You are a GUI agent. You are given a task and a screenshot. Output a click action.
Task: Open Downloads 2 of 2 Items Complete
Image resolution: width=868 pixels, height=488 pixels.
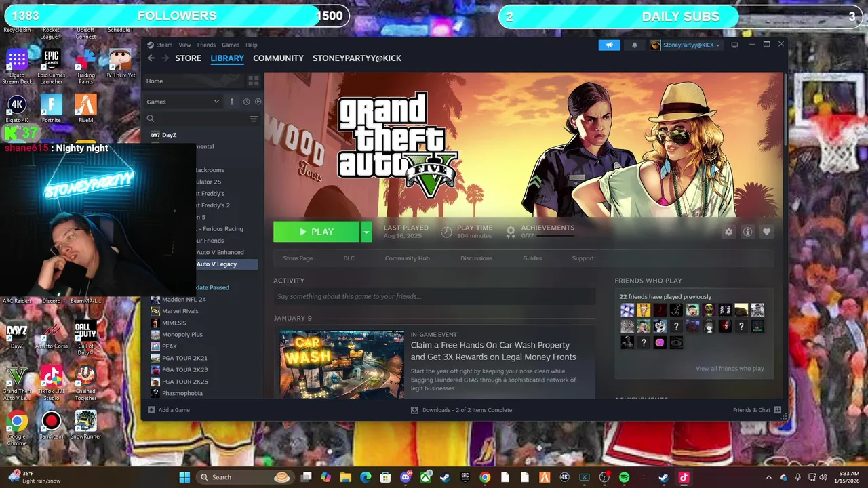[461, 410]
